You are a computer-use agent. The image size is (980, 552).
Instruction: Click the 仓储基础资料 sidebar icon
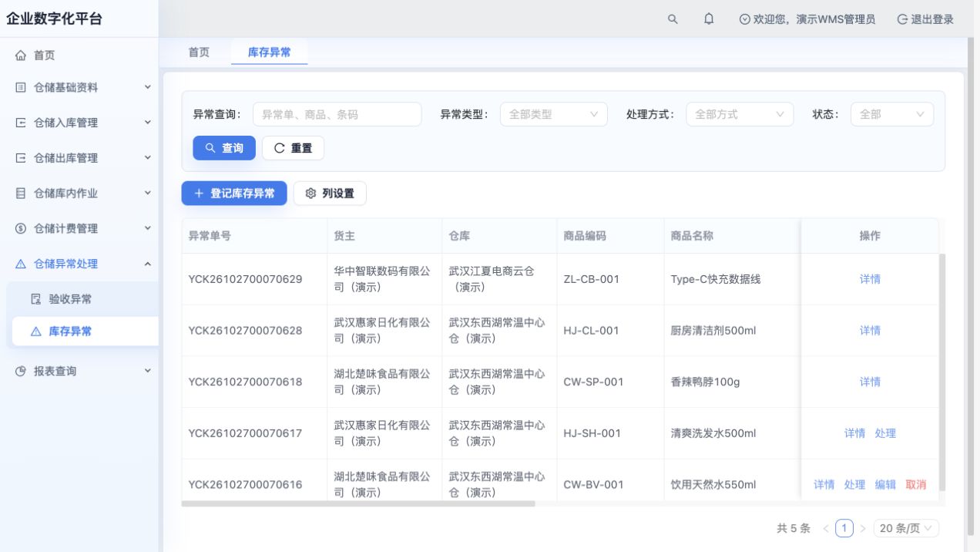(x=21, y=88)
